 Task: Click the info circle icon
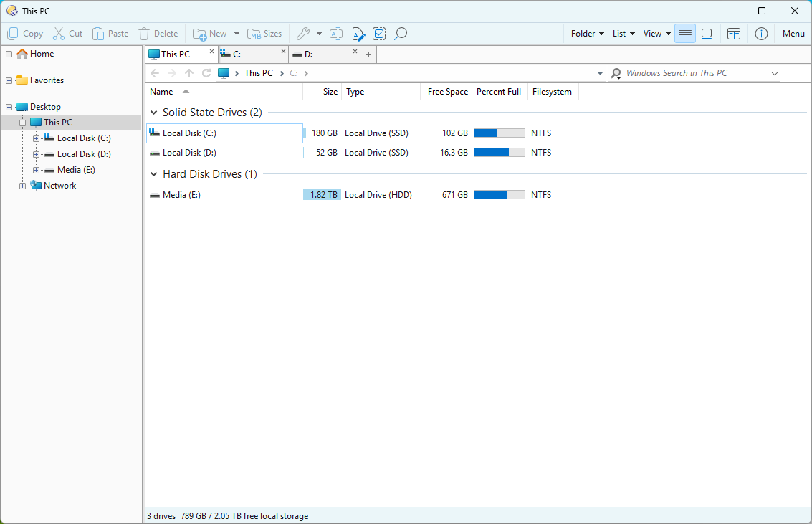(761, 34)
